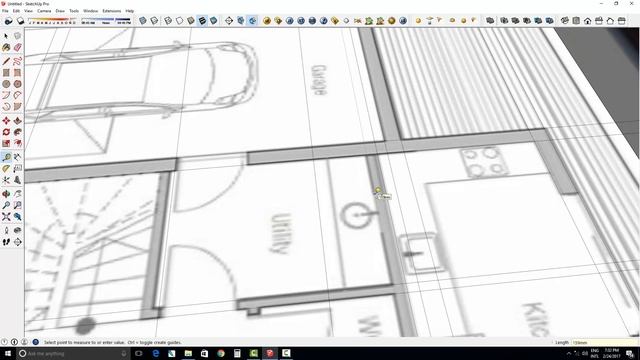Choose the 3 Point Arc tool

click(x=6, y=107)
